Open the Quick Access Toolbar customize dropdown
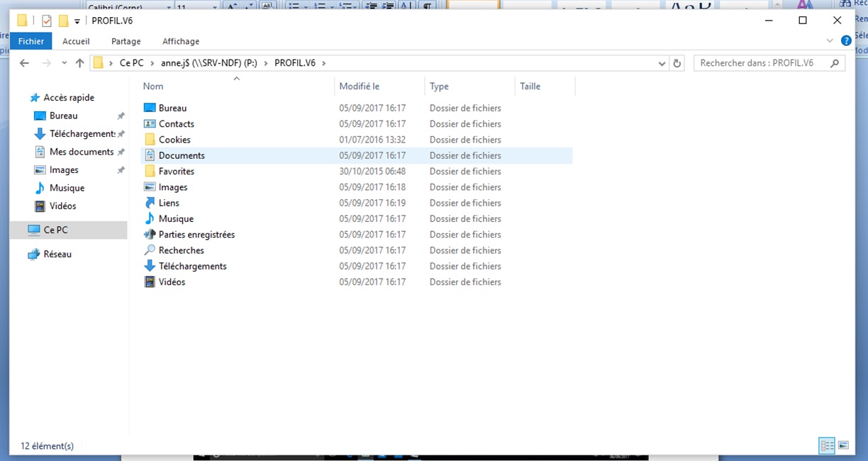The image size is (868, 461). pyautogui.click(x=77, y=21)
